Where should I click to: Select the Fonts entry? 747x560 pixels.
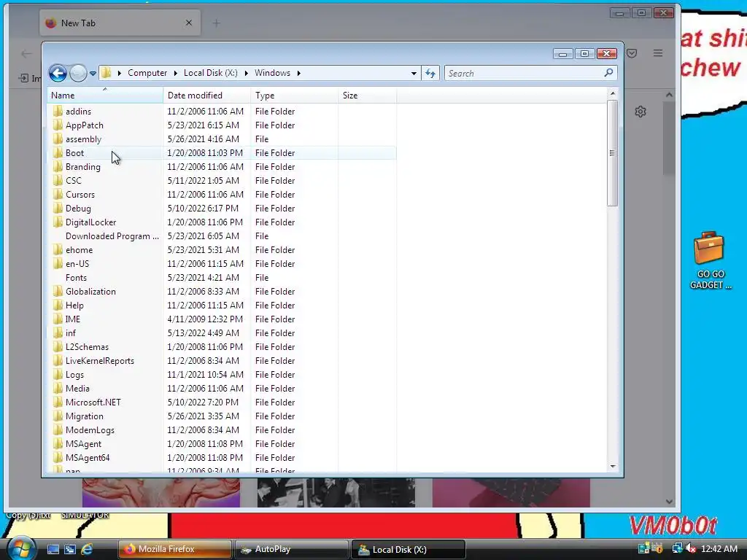pos(76,277)
